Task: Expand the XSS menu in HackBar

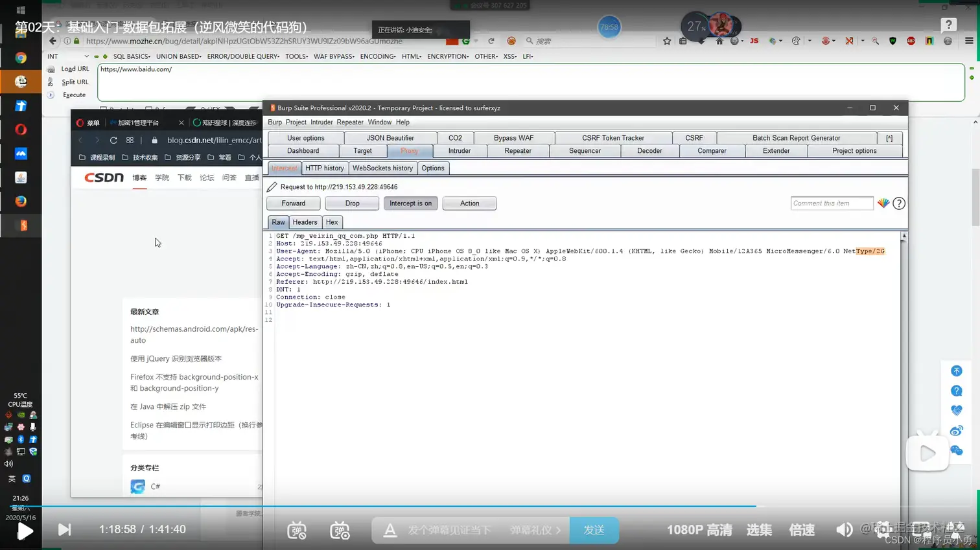Action: (510, 56)
